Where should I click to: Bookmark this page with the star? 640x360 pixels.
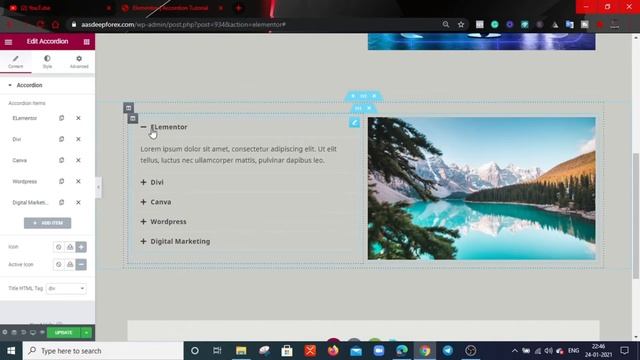click(x=461, y=24)
